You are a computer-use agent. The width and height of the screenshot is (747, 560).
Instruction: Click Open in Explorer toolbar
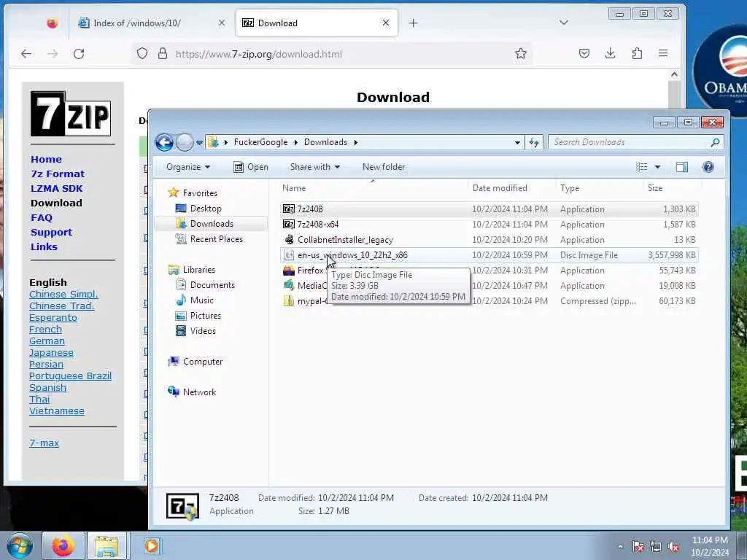[251, 167]
